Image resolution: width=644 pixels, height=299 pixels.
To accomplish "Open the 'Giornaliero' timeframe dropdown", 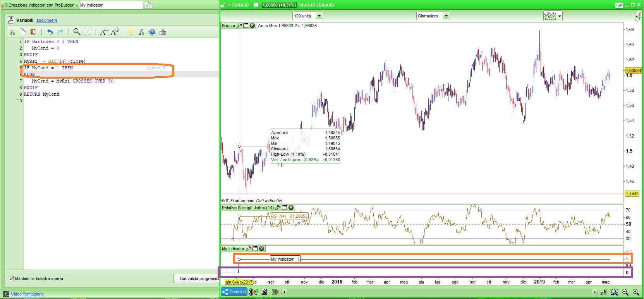I will pos(446,16).
